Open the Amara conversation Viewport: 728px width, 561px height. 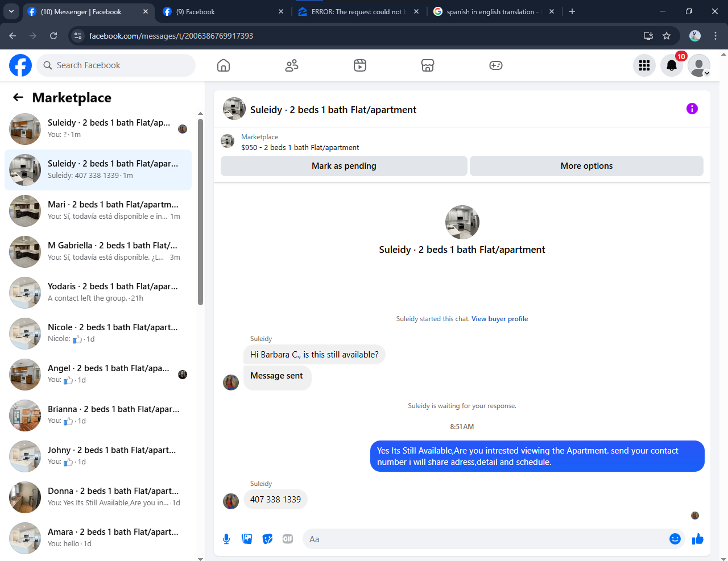[98, 538]
